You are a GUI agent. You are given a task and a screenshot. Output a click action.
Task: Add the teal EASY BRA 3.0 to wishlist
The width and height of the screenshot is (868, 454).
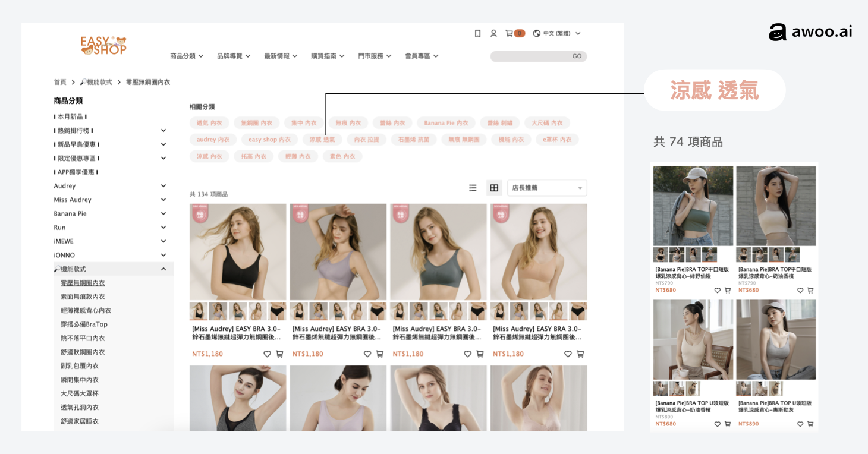click(468, 354)
